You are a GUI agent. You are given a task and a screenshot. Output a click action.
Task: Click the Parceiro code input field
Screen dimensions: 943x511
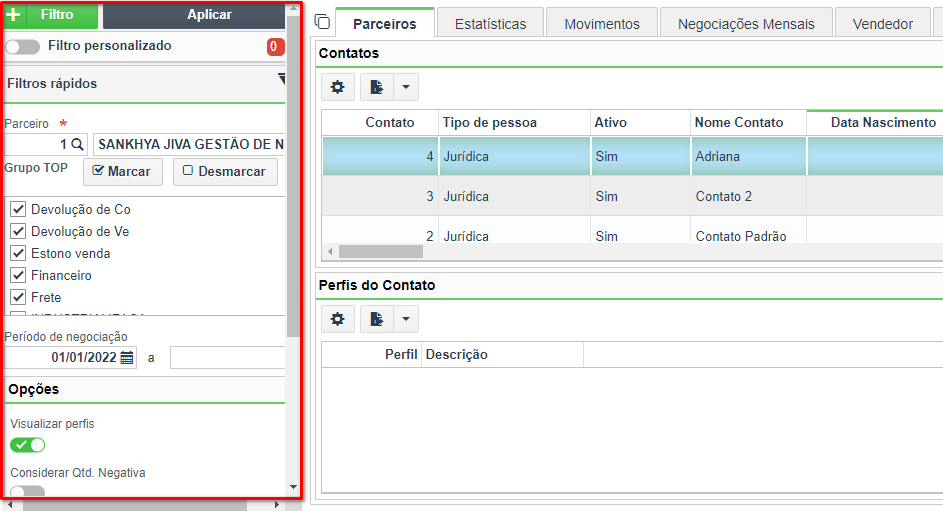coord(37,144)
